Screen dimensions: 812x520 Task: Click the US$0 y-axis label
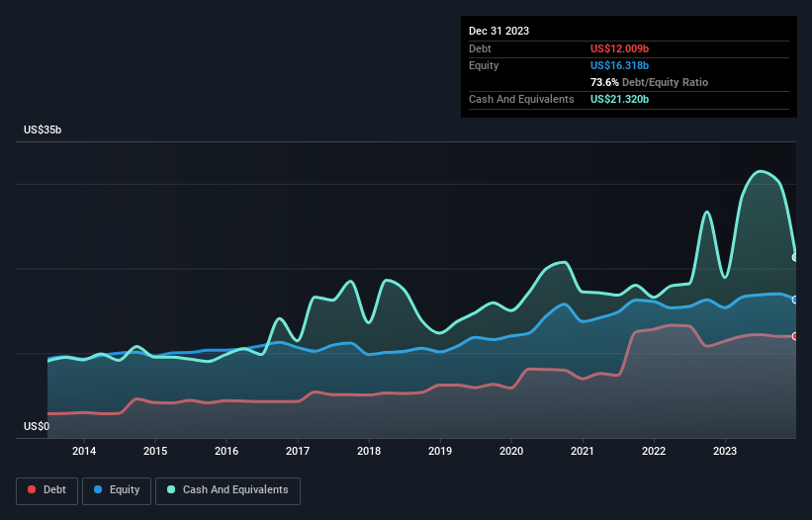(38, 427)
